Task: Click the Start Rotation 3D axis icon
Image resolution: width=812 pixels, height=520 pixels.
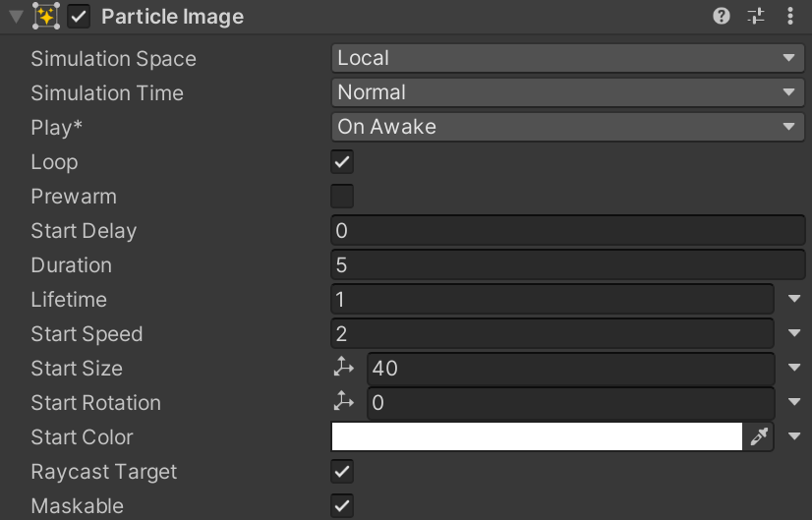Action: (343, 402)
